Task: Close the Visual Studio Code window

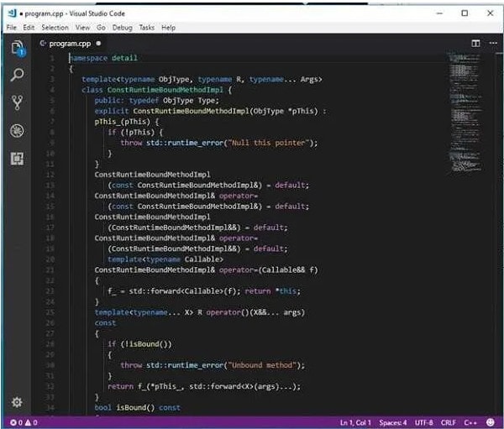Action: 491,13
